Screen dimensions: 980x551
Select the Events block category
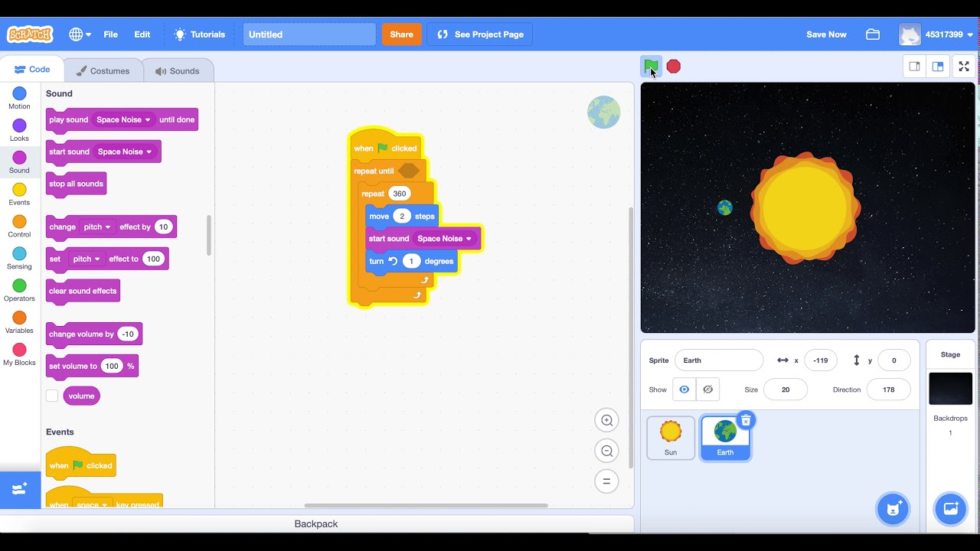point(19,195)
